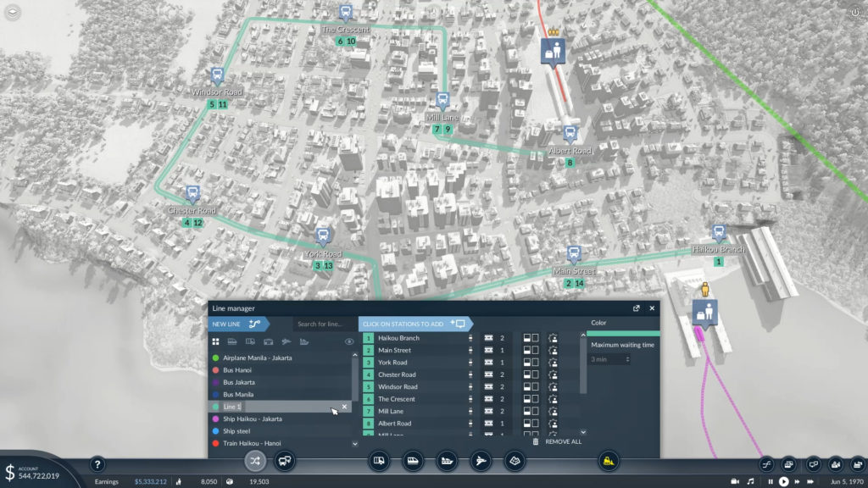
Task: Change the line color bar
Action: click(624, 334)
